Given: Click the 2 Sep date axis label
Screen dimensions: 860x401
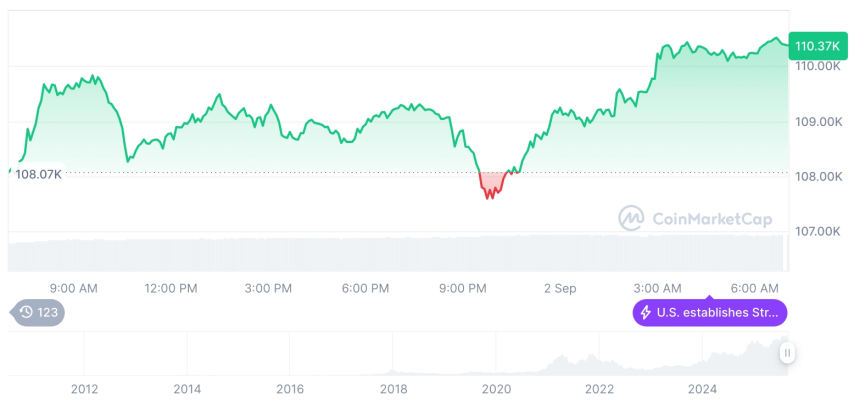Looking at the screenshot, I should [560, 288].
